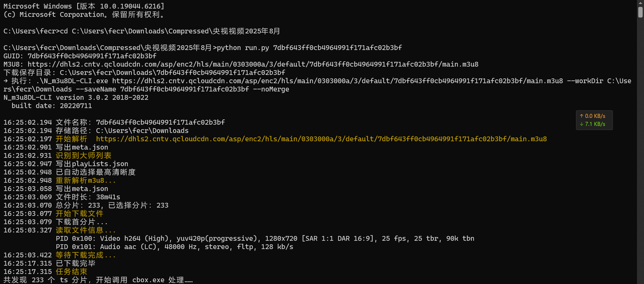Click the 0.0 KB/s upload speed readout

pos(595,116)
